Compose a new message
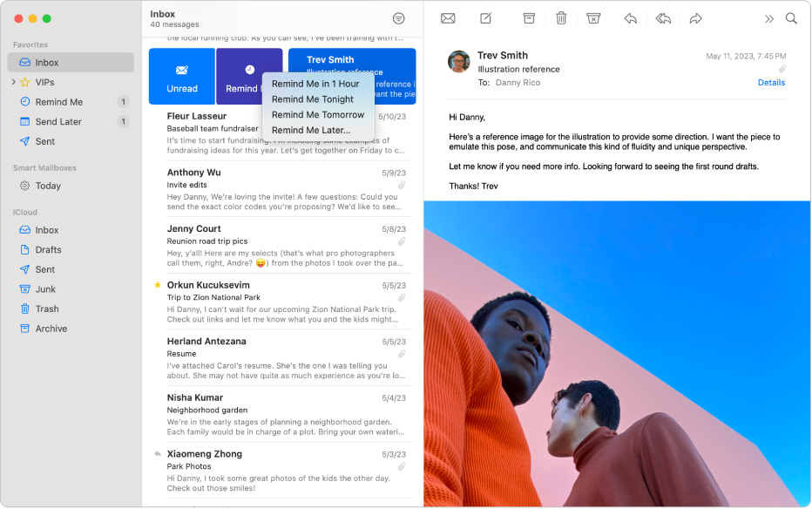The width and height of the screenshot is (812, 509). (485, 17)
